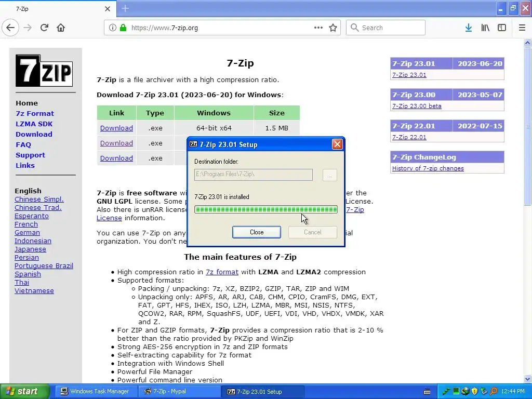Click the Safely Remove Hardware tray icon

[484, 392]
